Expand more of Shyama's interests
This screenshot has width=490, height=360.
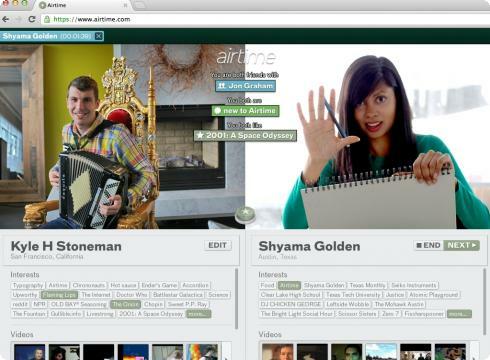click(x=459, y=314)
